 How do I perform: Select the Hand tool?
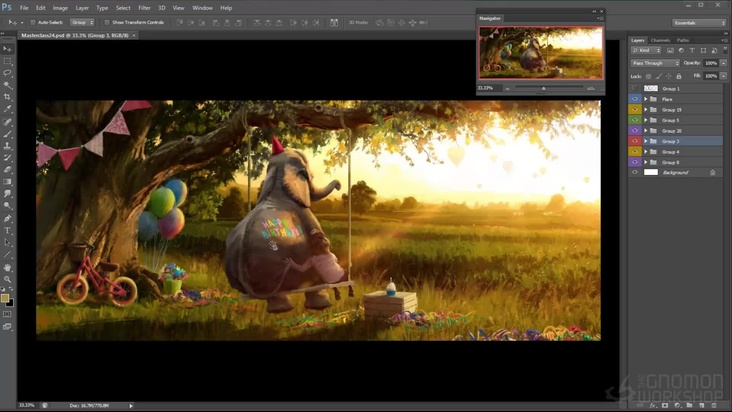click(7, 267)
